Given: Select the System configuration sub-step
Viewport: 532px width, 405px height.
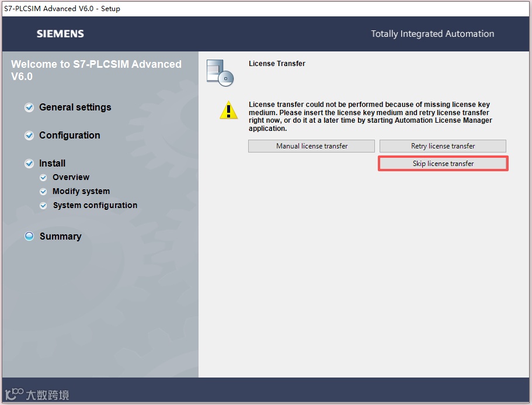Looking at the screenshot, I should 95,205.
